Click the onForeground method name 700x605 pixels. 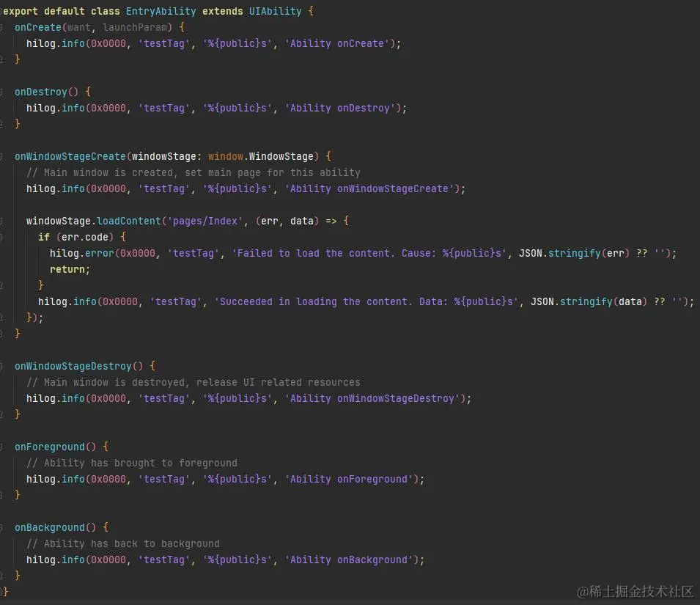click(x=50, y=447)
